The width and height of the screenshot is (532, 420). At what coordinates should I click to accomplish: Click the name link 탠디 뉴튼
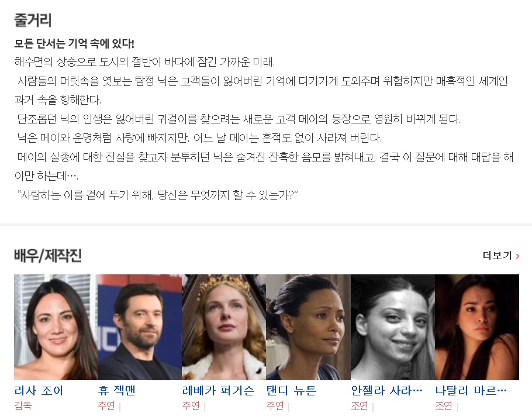click(292, 391)
